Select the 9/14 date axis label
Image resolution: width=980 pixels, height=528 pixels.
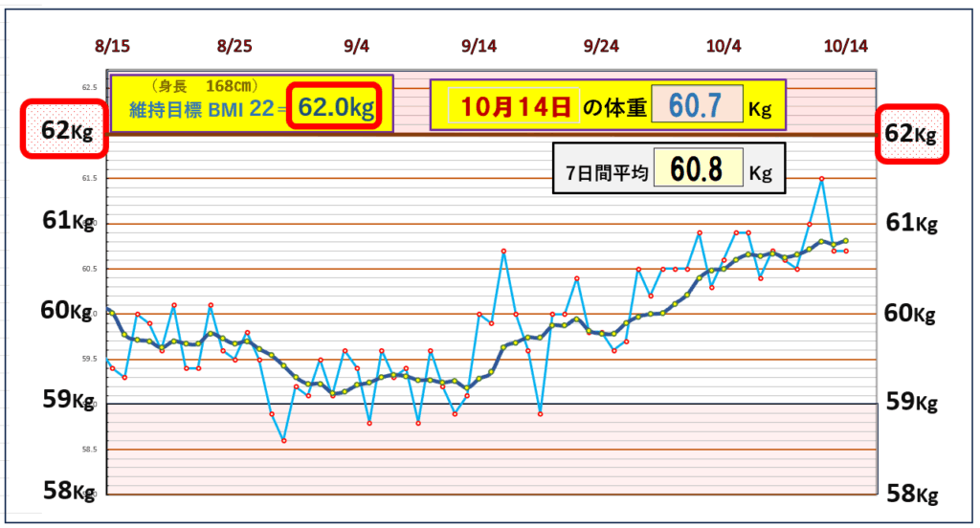coord(479,46)
